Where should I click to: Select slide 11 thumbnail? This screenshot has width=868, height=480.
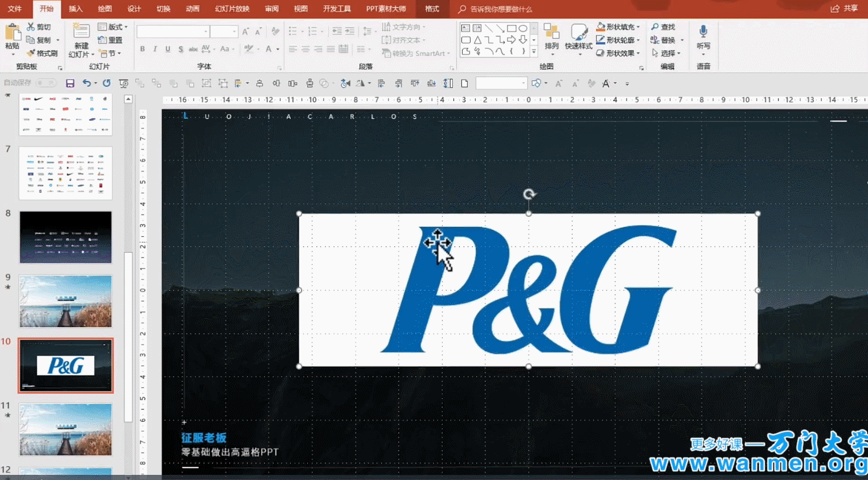66,429
